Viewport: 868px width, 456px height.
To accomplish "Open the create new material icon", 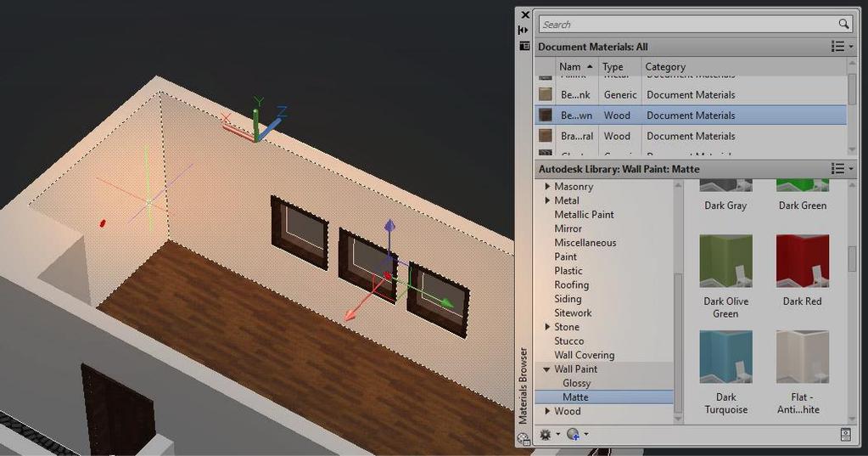I will tap(573, 435).
